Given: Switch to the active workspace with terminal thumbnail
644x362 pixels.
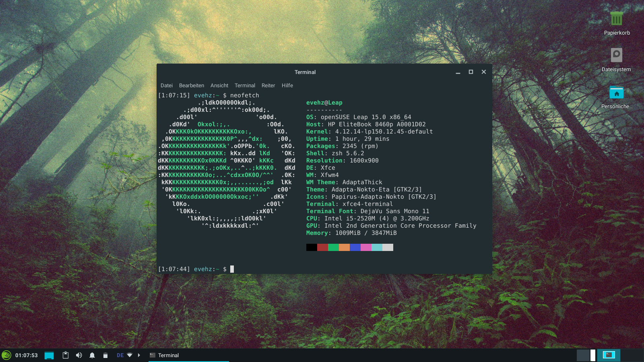Looking at the screenshot, I should [x=609, y=355].
